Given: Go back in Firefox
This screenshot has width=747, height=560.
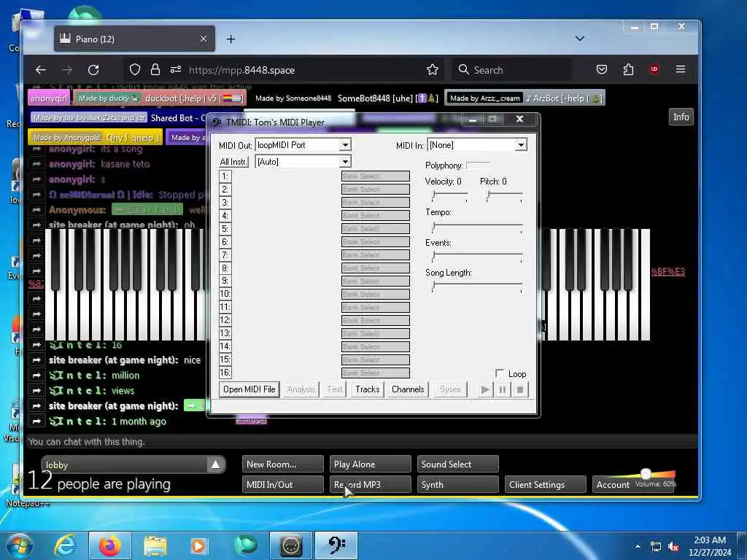Looking at the screenshot, I should pyautogui.click(x=41, y=70).
